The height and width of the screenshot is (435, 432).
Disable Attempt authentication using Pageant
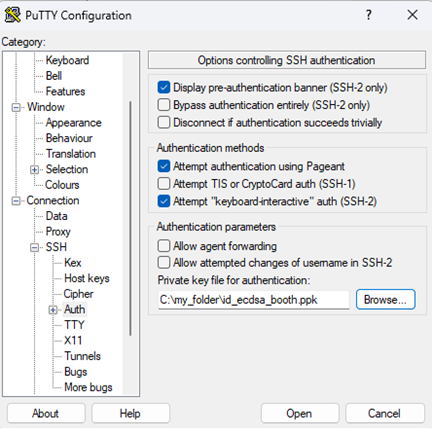[x=164, y=166]
